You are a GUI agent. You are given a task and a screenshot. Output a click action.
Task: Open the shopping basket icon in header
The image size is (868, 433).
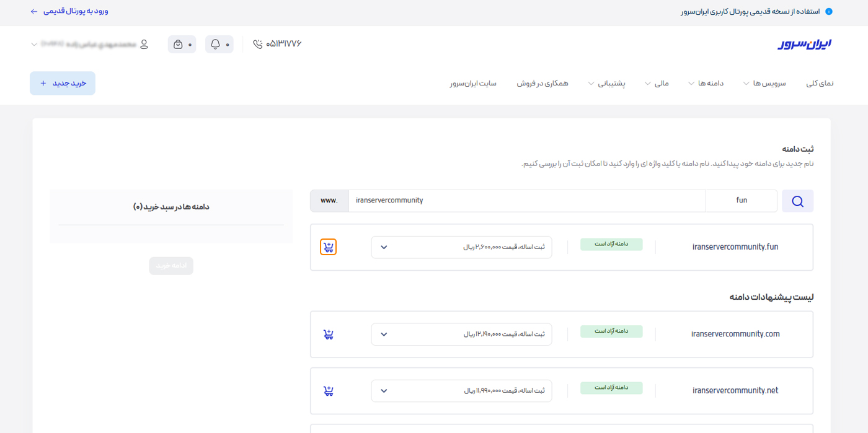click(x=179, y=45)
